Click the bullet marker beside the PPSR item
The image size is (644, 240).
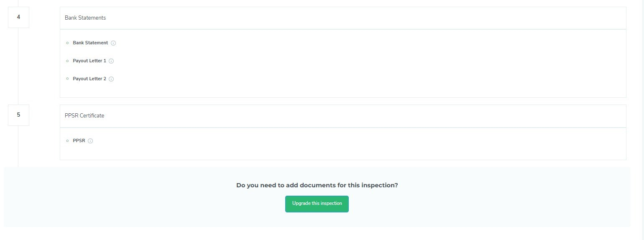tap(67, 141)
